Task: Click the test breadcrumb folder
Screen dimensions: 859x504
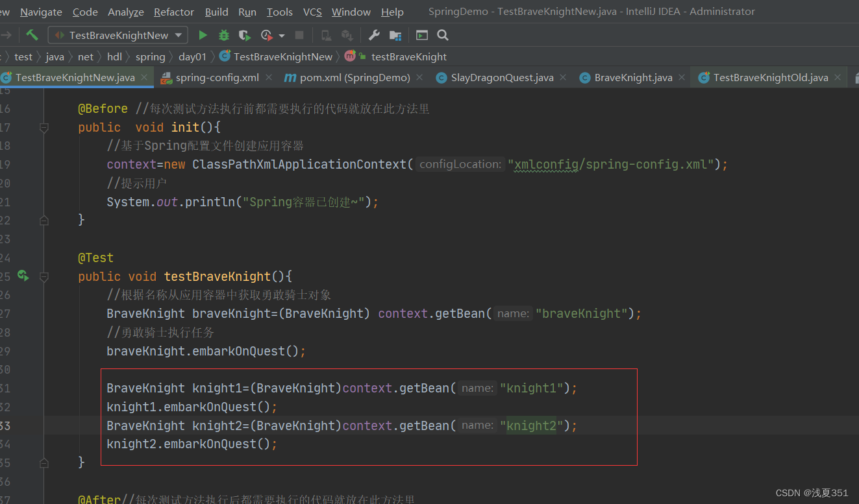Action: (23, 56)
